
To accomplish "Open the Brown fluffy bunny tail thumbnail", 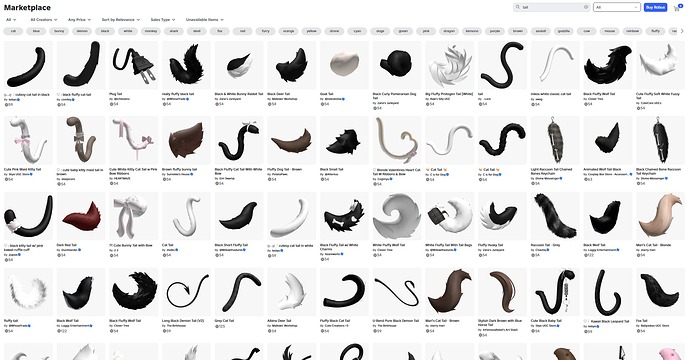I will (186, 140).
